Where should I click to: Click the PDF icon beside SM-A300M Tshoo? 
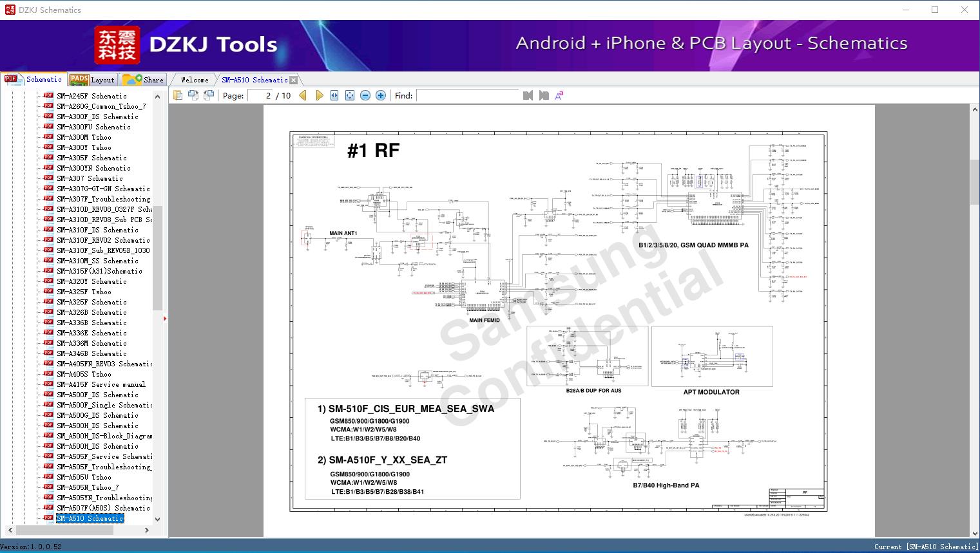(48, 136)
